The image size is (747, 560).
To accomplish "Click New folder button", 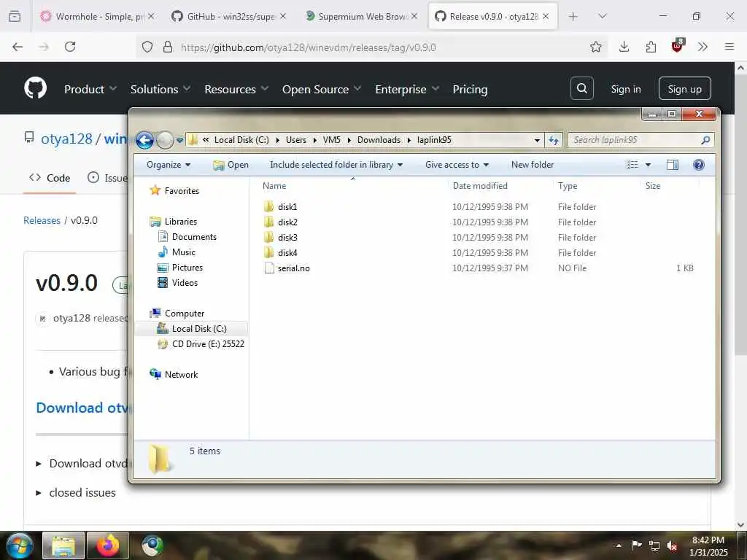I will click(532, 165).
